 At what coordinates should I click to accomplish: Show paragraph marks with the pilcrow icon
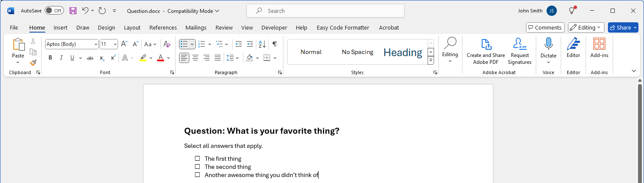(275, 44)
